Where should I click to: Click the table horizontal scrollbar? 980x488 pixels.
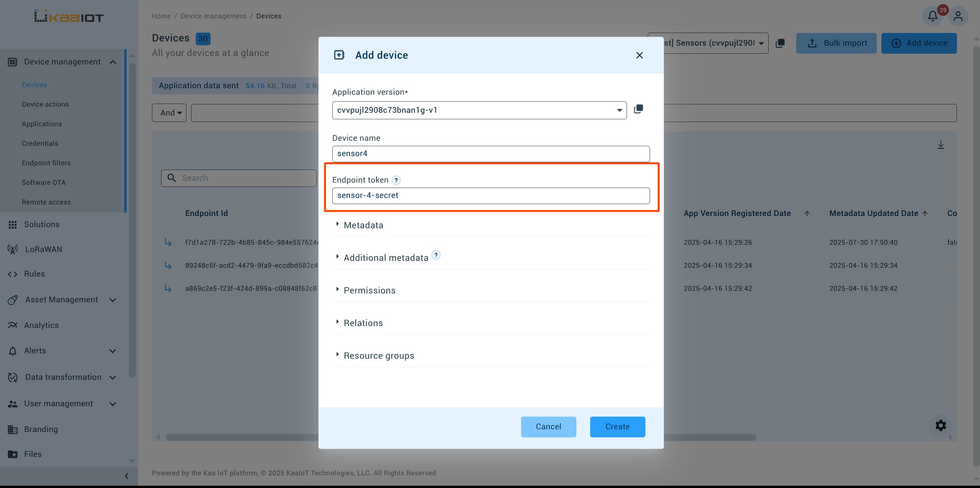click(x=460, y=437)
